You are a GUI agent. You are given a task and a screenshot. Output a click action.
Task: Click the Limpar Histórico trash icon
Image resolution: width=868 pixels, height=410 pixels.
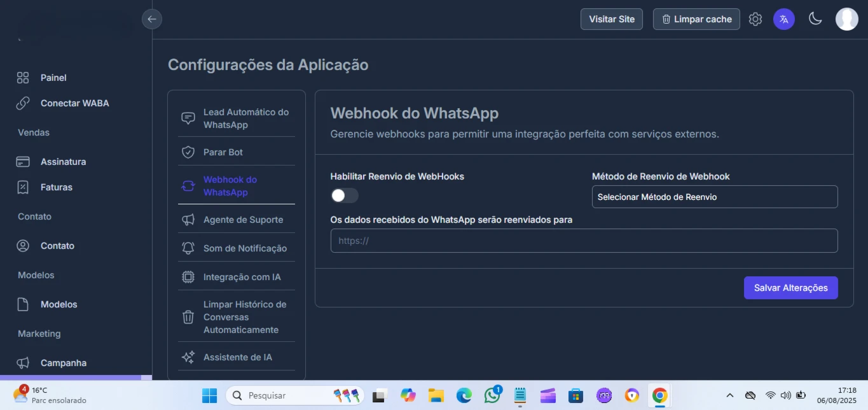pos(188,317)
